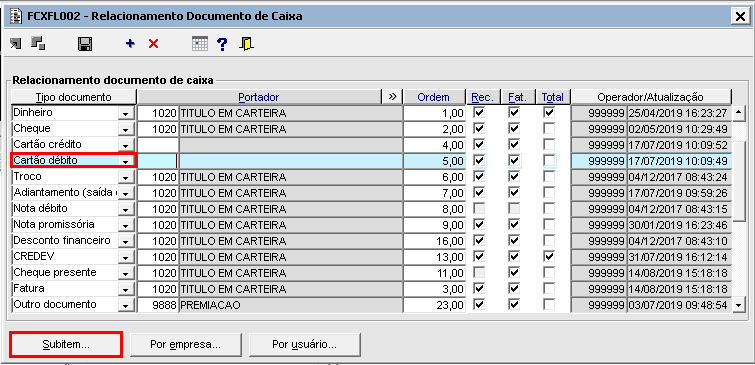Click the cascading windows toolbar icon
Viewport: 755px width, 365px height.
coord(38,43)
